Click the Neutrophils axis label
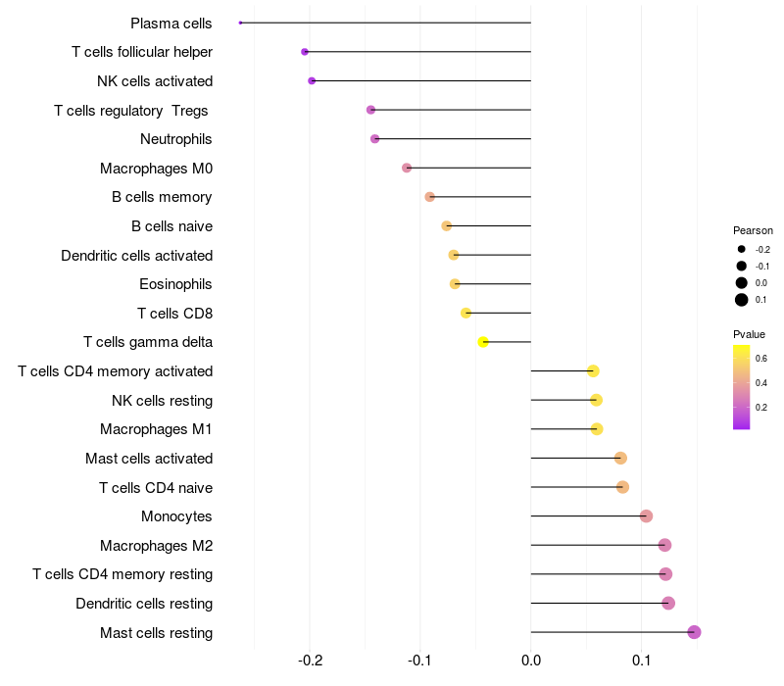Viewport: 784px width, 686px height. point(176,139)
